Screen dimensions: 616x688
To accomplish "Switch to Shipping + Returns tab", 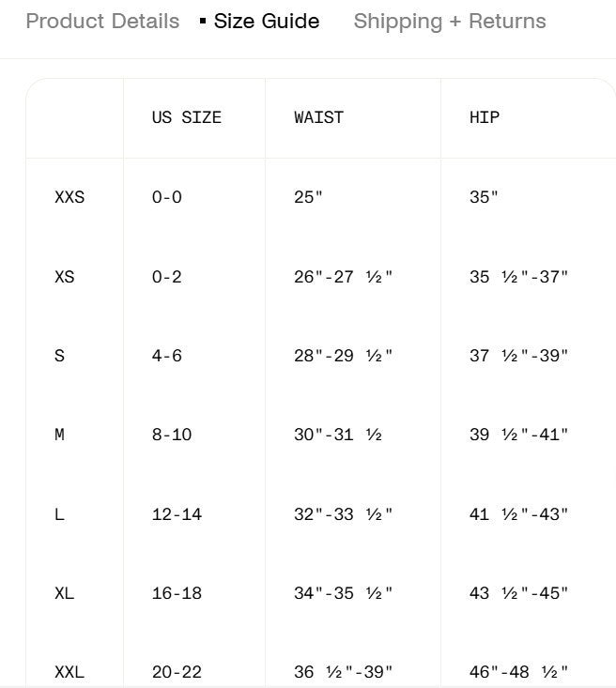I will point(450,21).
